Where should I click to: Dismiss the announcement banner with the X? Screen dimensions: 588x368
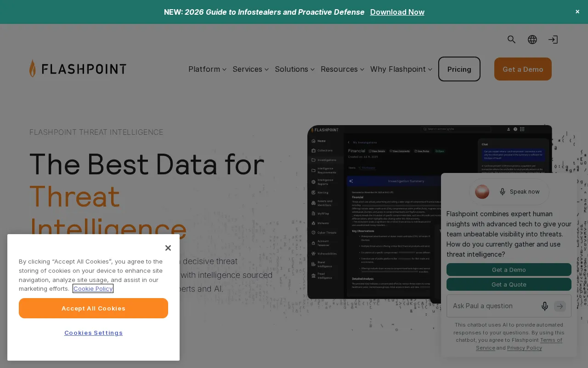click(x=577, y=12)
